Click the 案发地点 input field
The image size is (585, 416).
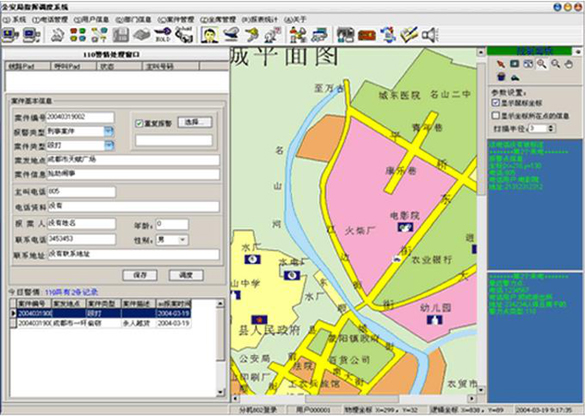[133, 160]
